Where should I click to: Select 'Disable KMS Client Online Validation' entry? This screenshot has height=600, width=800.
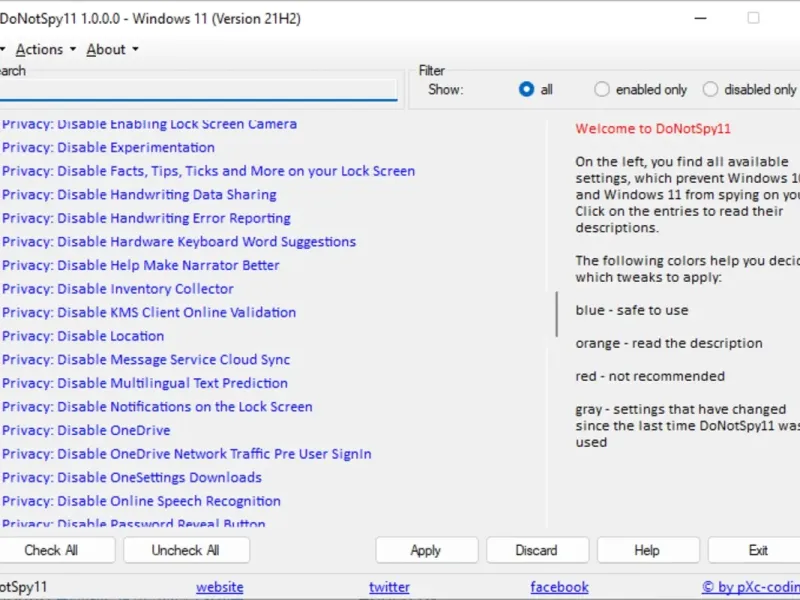(148, 312)
